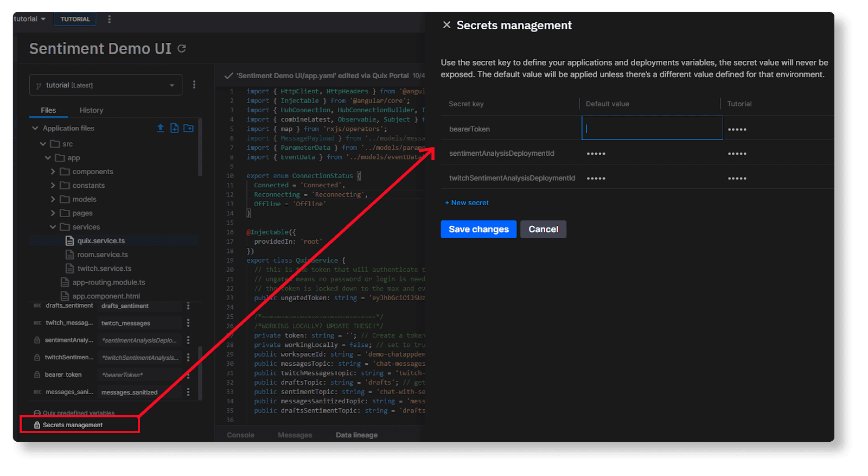Click ABC type icon beside messages_sani...
Screen dimensions: 868x476
(x=37, y=392)
